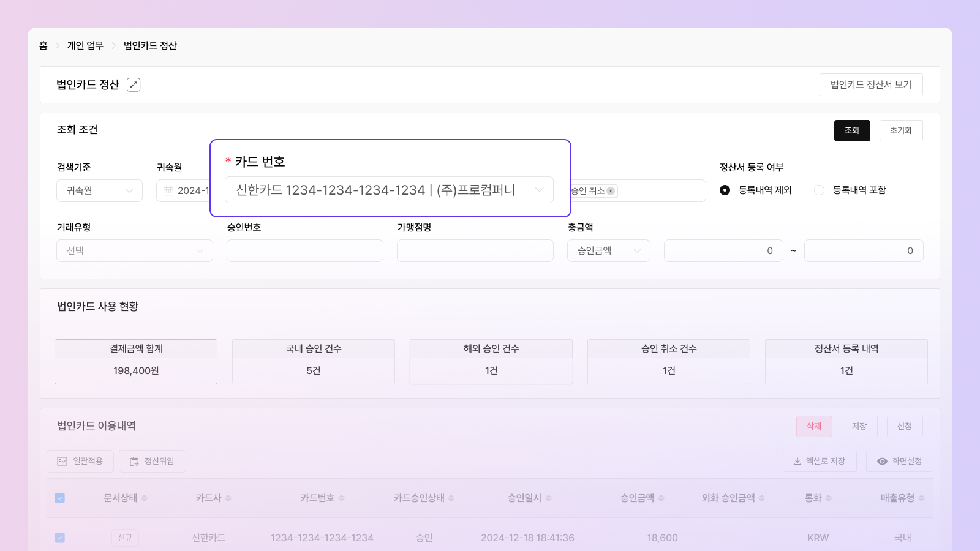Open the 거래유형 선택 dropdown
980x551 pixels.
pos(135,251)
